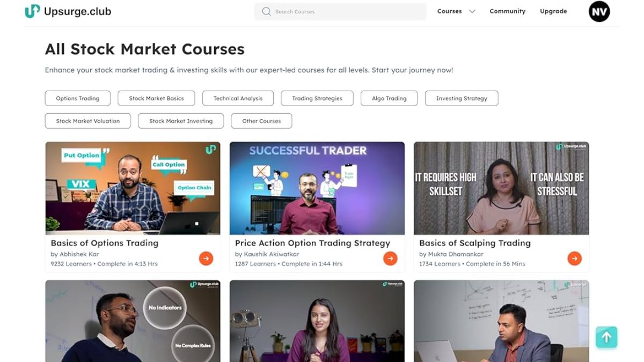
Task: Expand the Courses dropdown chevron
Action: 472,11
